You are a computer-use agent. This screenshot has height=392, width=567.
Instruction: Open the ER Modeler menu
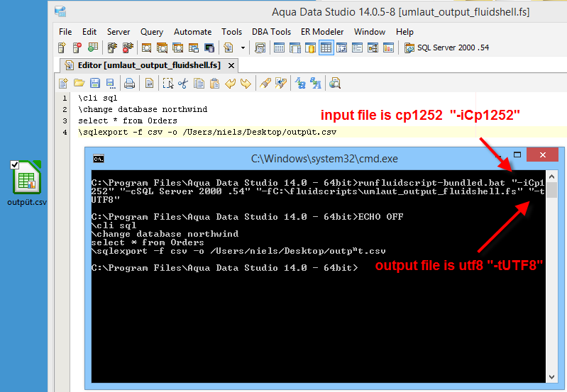(322, 32)
